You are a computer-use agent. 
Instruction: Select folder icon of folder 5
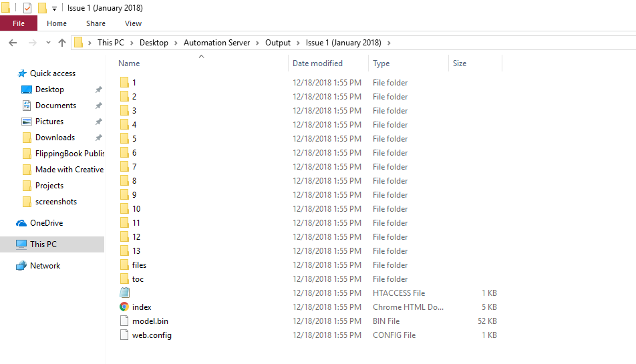[x=124, y=139]
